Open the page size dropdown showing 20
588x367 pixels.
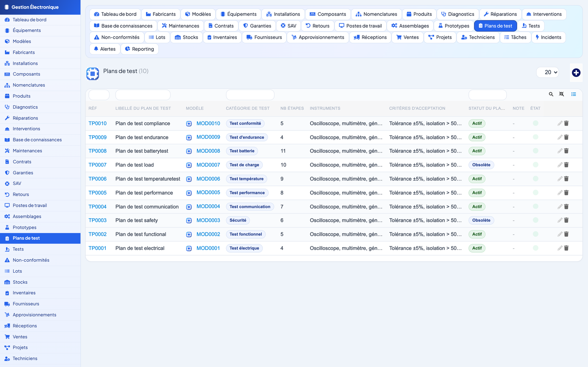click(548, 72)
